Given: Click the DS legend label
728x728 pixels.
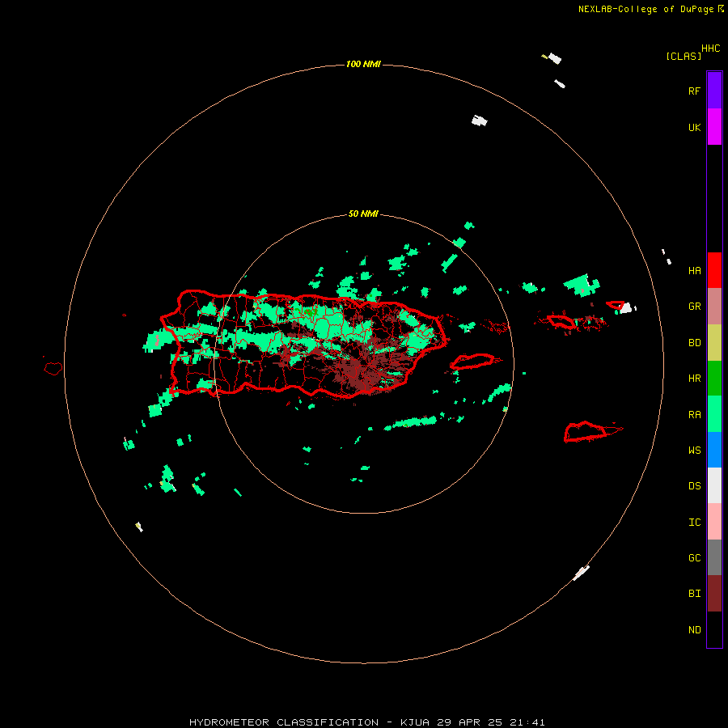Looking at the screenshot, I should (694, 486).
